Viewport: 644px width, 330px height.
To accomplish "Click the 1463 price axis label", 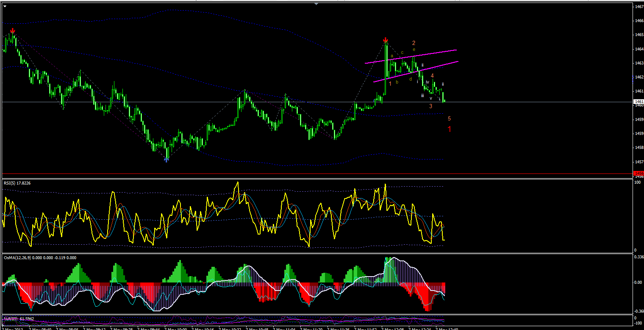I will (x=639, y=63).
